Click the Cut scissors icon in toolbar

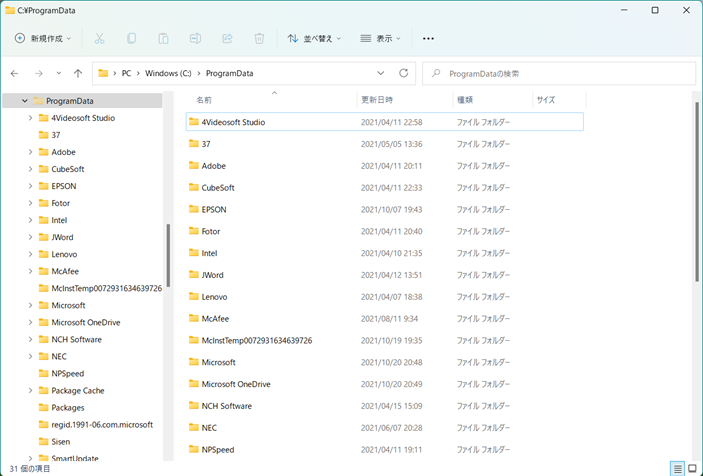point(100,39)
